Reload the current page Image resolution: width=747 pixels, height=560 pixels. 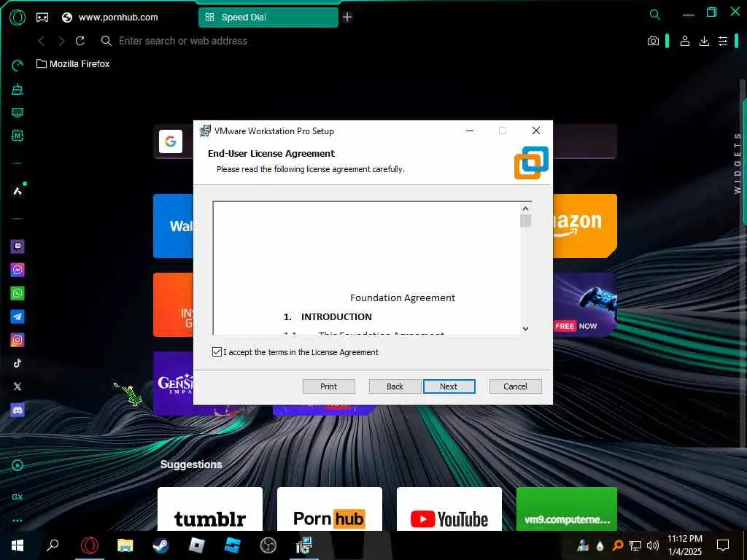click(x=80, y=41)
